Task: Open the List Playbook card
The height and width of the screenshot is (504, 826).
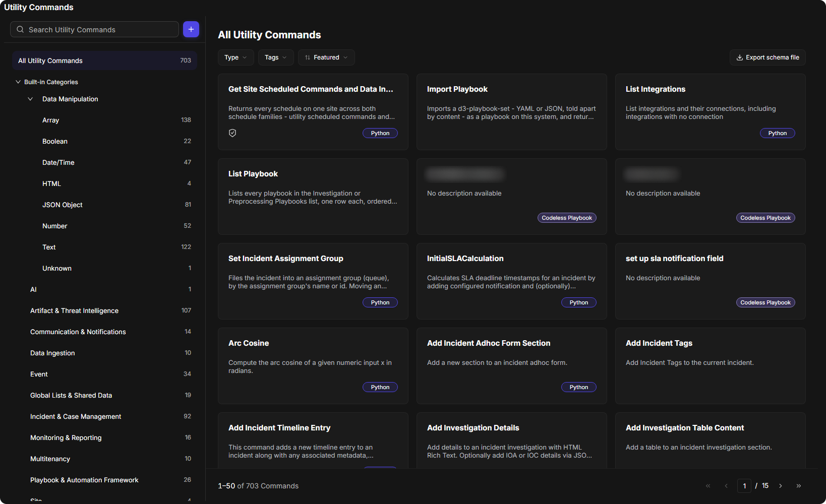Action: [x=313, y=197]
